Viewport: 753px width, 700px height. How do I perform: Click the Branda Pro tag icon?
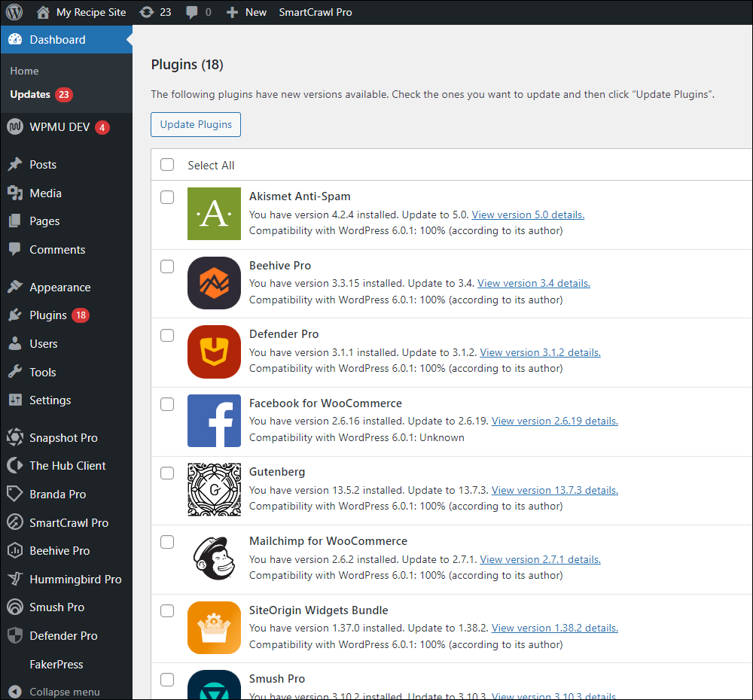15,494
